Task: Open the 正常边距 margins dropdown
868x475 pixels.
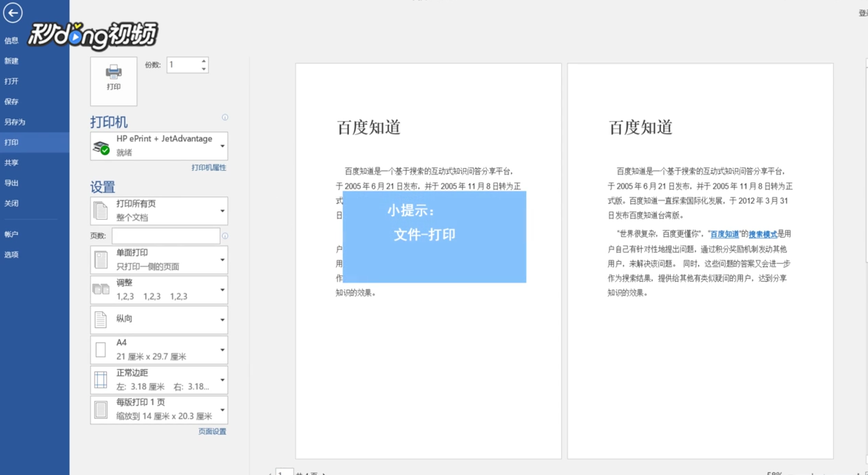Action: (x=159, y=380)
